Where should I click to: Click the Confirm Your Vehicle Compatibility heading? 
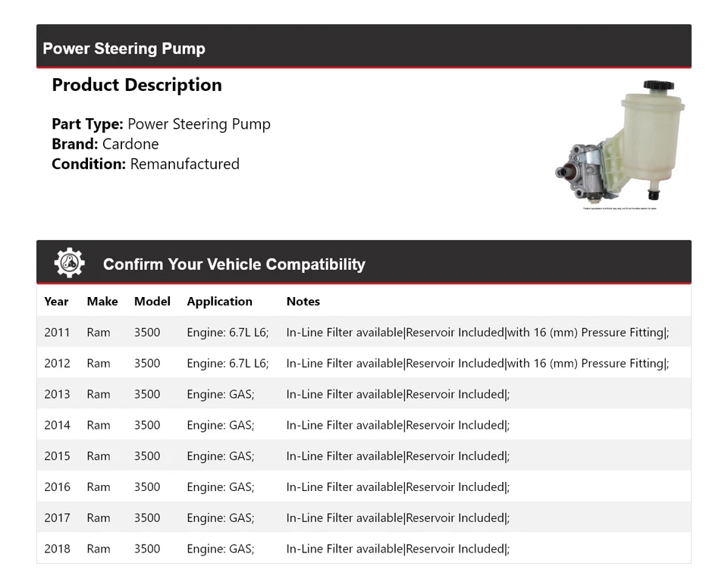tap(234, 264)
